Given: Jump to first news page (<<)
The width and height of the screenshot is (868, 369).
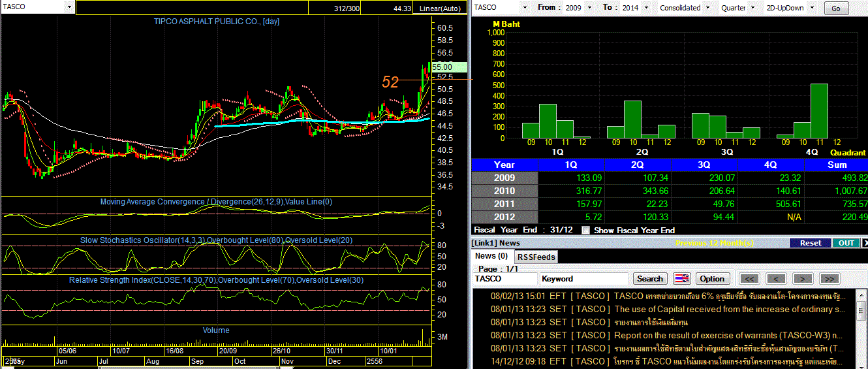Looking at the screenshot, I should point(750,278).
